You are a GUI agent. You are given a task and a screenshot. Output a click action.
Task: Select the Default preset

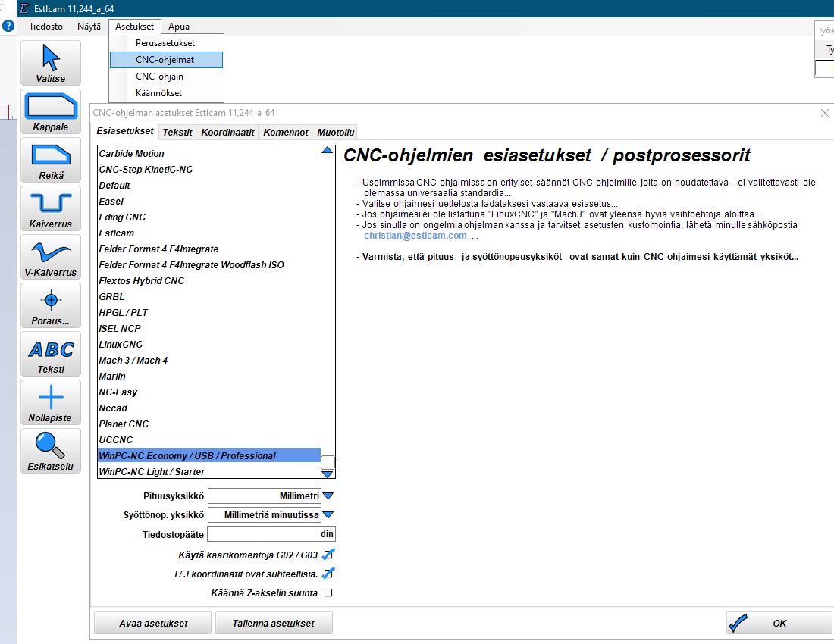pos(209,186)
